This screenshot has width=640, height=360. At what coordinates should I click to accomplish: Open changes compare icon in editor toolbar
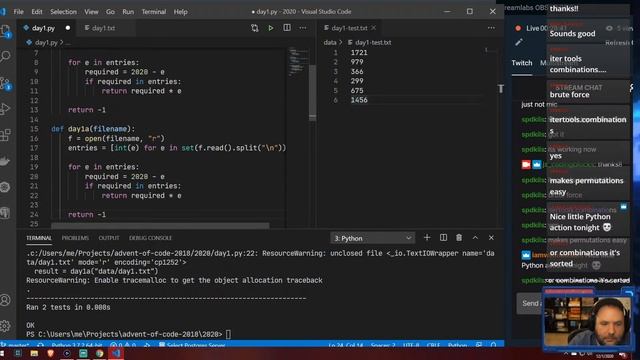pyautogui.click(x=255, y=28)
